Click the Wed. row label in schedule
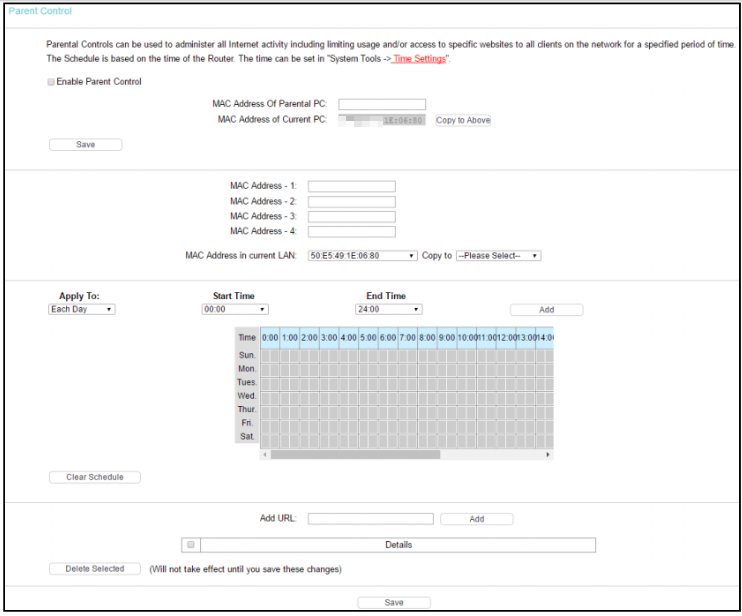Viewport: 742px width, 616px height. tap(247, 396)
